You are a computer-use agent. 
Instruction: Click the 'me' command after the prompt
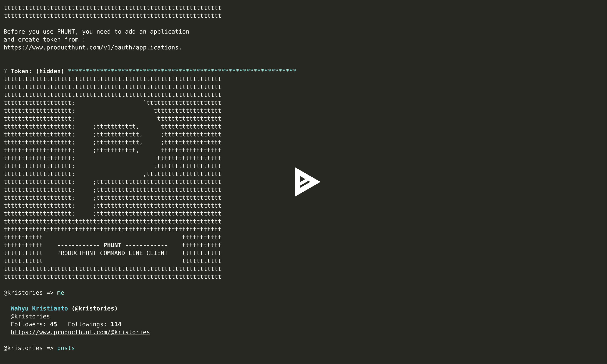[61, 293]
